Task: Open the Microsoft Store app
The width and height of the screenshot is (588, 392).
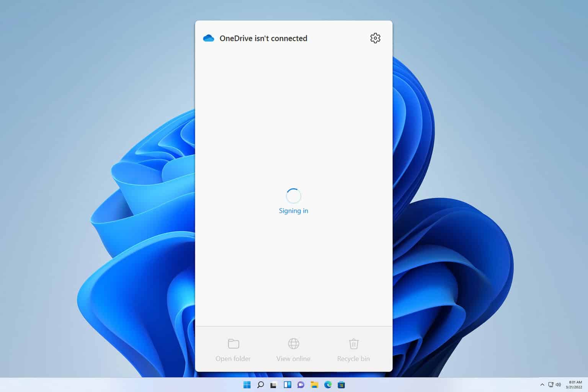Action: click(341, 385)
